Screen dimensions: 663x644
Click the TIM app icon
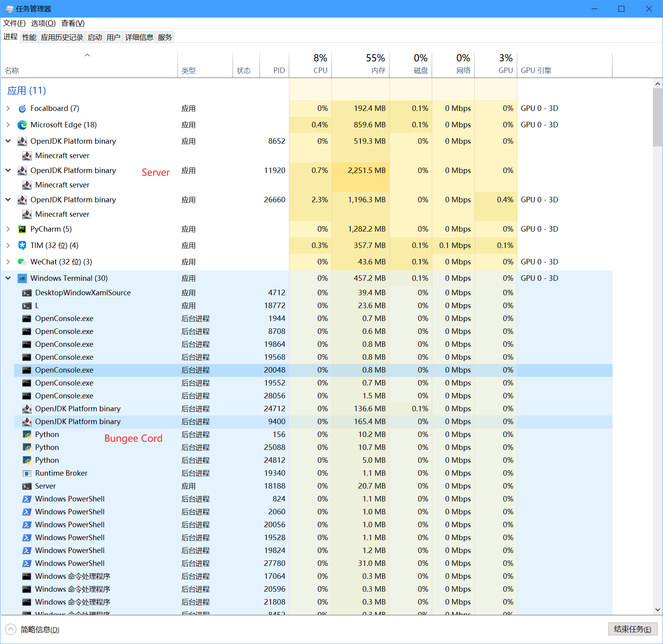(x=22, y=245)
